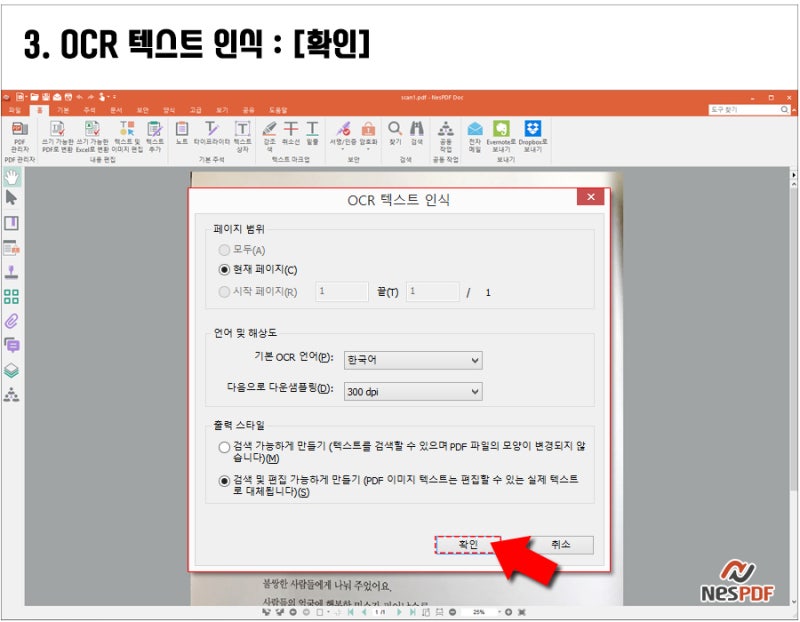The height and width of the screenshot is (622, 800).
Task: Select the 밑줄 underline tool
Action: pyautogui.click(x=312, y=133)
